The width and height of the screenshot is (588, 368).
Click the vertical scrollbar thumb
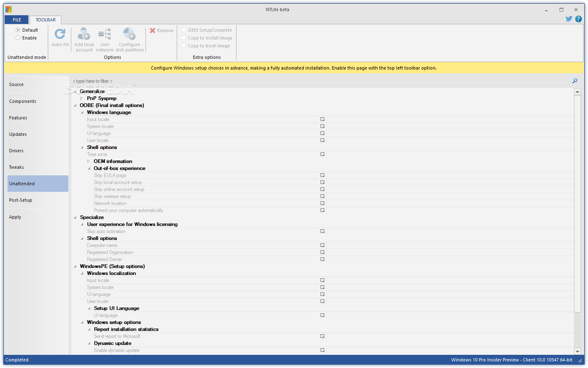click(577, 203)
